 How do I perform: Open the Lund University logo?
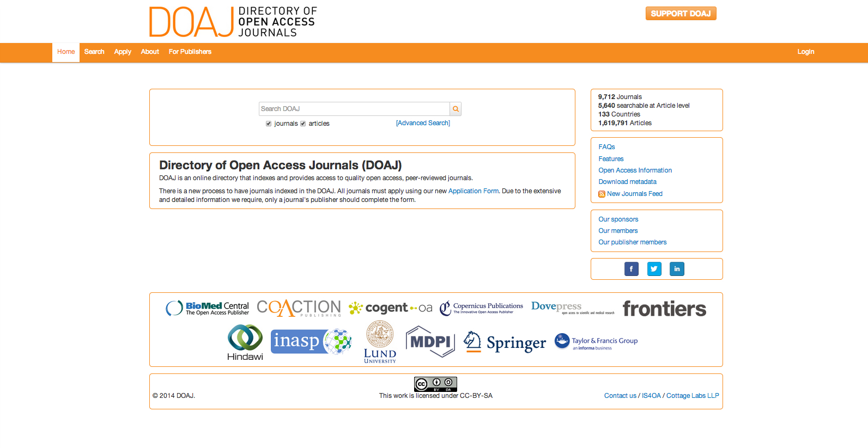point(380,342)
